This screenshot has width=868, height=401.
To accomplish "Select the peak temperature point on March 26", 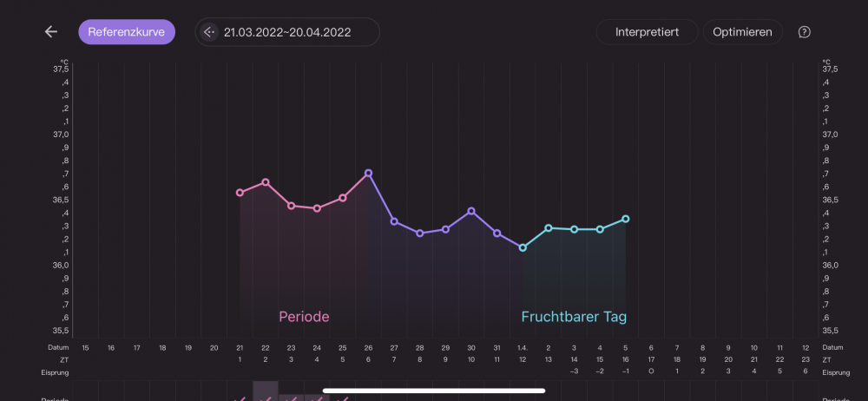I will (369, 173).
